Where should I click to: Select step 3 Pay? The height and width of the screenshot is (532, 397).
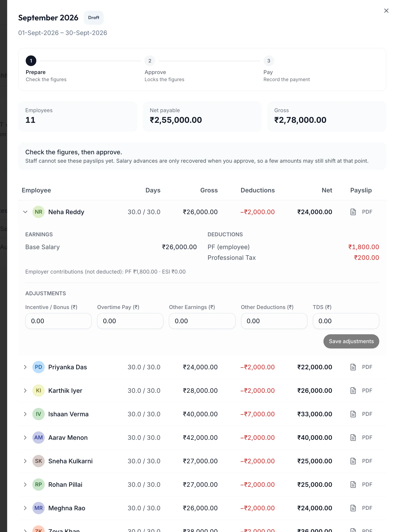269,61
